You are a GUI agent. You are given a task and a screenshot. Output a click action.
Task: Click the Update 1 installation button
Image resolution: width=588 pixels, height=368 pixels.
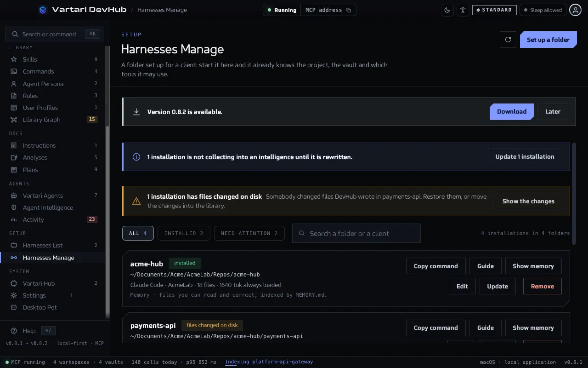coord(525,157)
